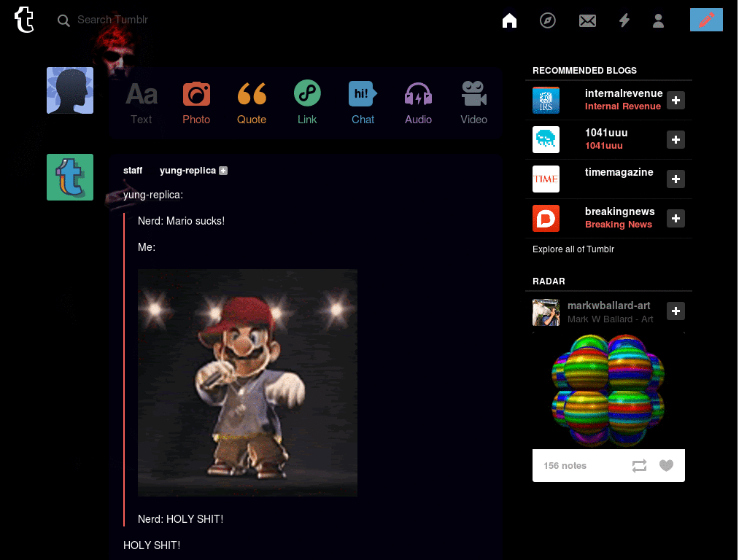
Task: Open yung-replica in post header
Action: [x=187, y=171]
